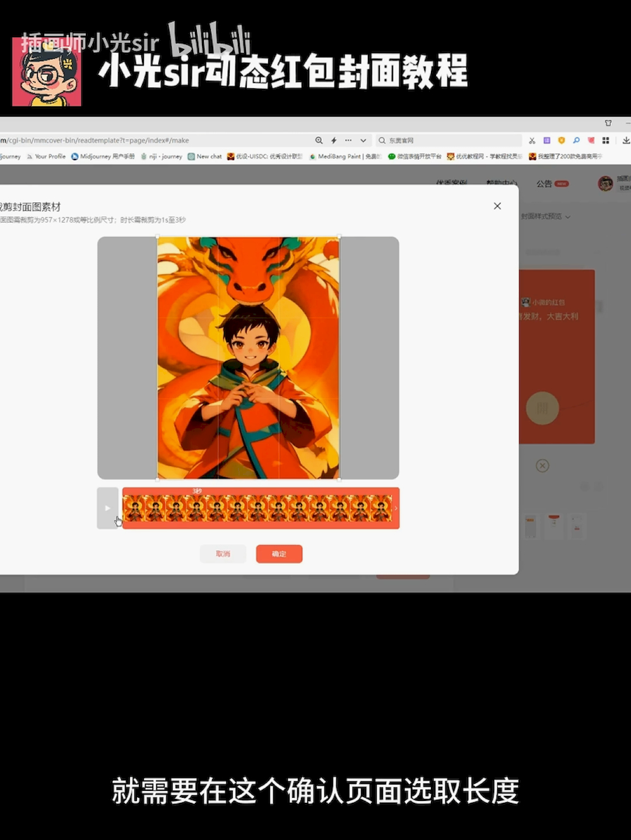The width and height of the screenshot is (631, 840).
Task: Click the skin shirt icon in title bar
Action: 608,123
